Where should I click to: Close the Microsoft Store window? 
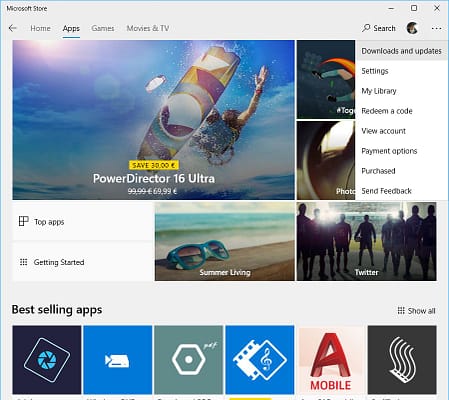[x=437, y=8]
